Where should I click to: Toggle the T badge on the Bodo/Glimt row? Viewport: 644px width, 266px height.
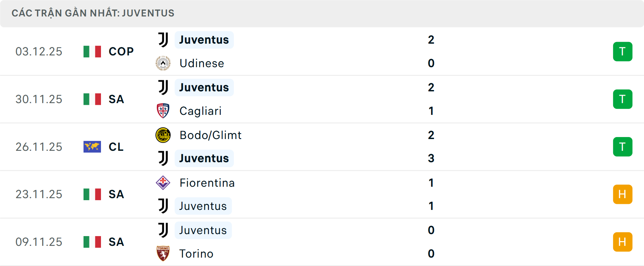pyautogui.click(x=623, y=147)
